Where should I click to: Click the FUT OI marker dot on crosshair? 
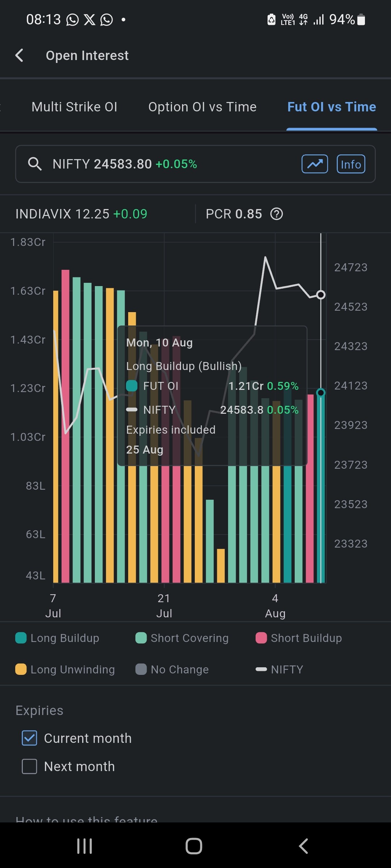(x=321, y=392)
